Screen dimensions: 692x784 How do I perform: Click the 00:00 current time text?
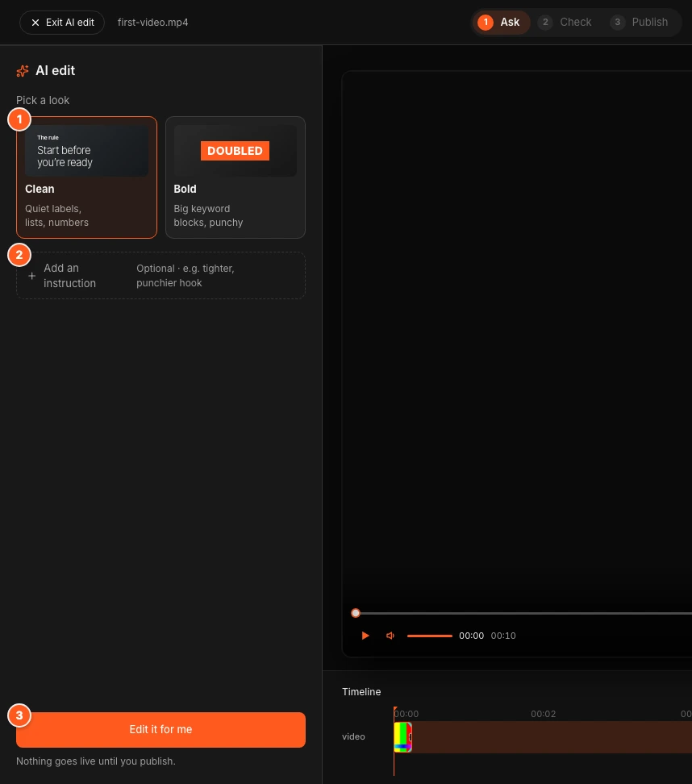coord(472,636)
